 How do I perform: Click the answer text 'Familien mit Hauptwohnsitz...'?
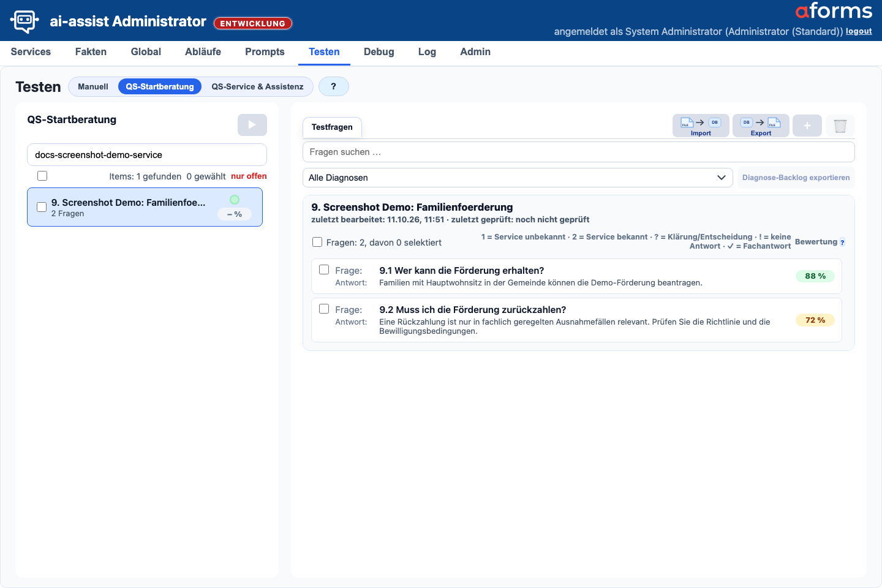(541, 283)
